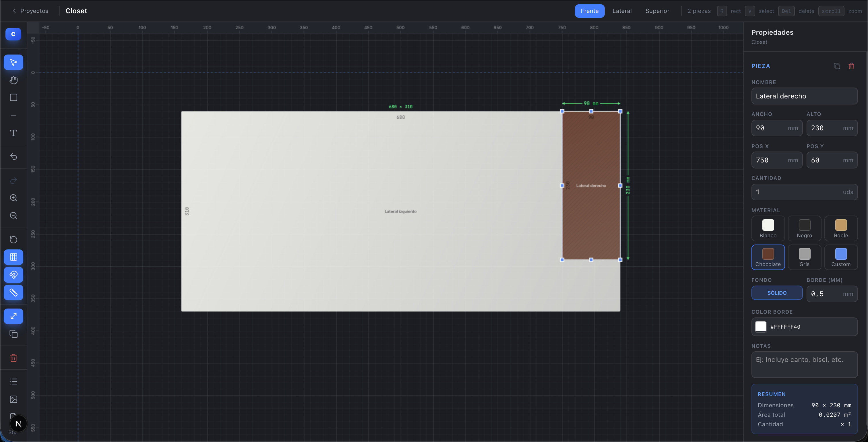868x442 pixels.
Task: Open the parts list icon
Action: click(13, 381)
